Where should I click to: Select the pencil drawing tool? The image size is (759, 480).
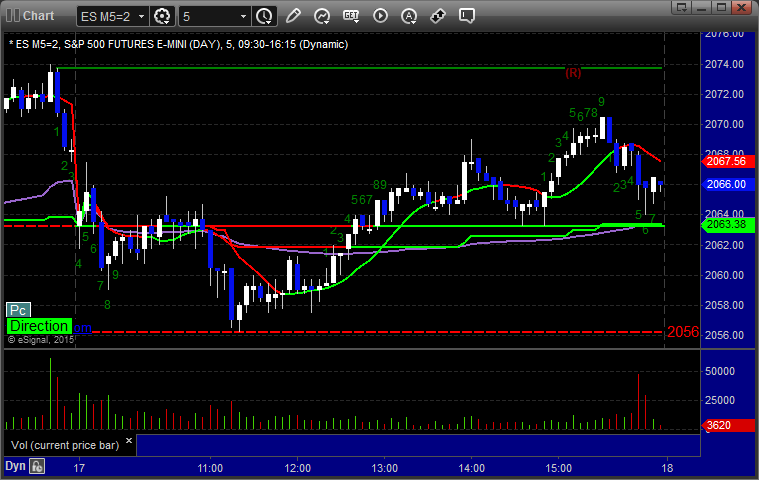click(x=293, y=16)
